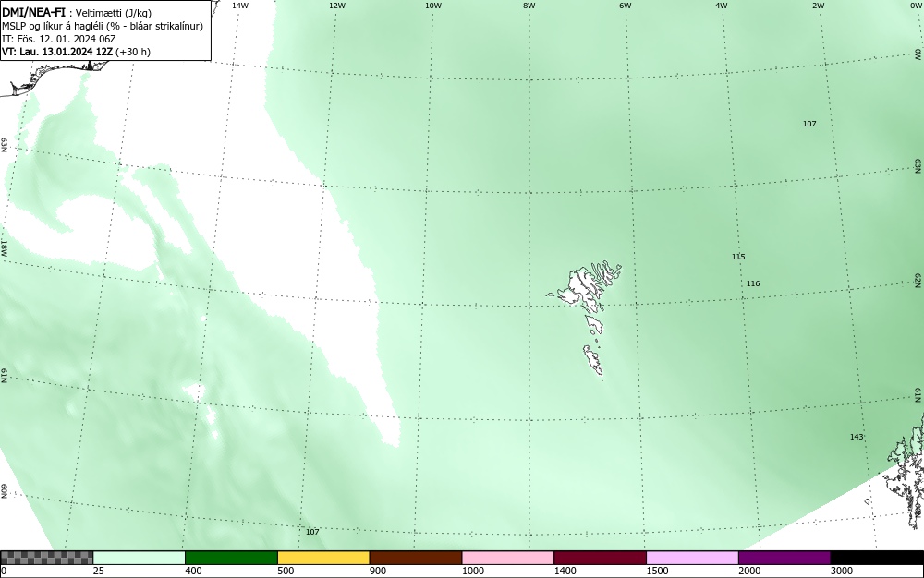
Task: Click the Iceland coastline outline
Action: point(56,77)
